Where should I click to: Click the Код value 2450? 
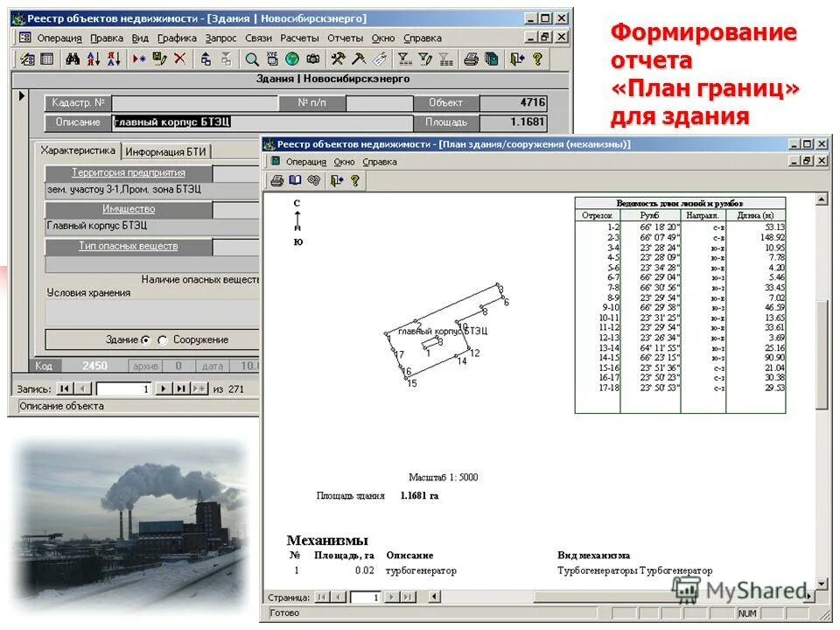pyautogui.click(x=94, y=366)
